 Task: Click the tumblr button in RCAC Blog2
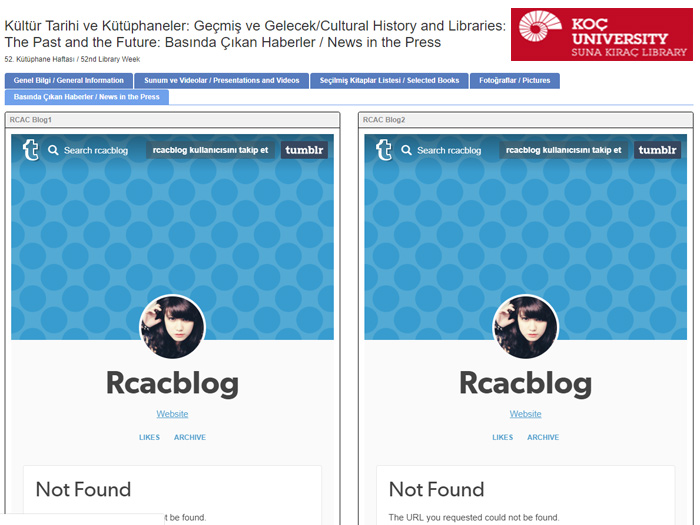(658, 150)
